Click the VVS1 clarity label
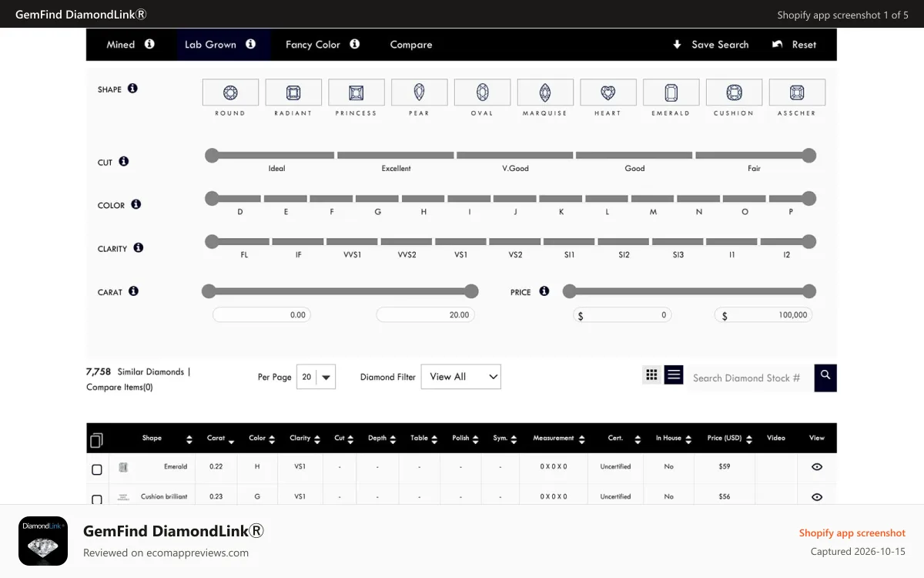The image size is (924, 578). tap(353, 254)
